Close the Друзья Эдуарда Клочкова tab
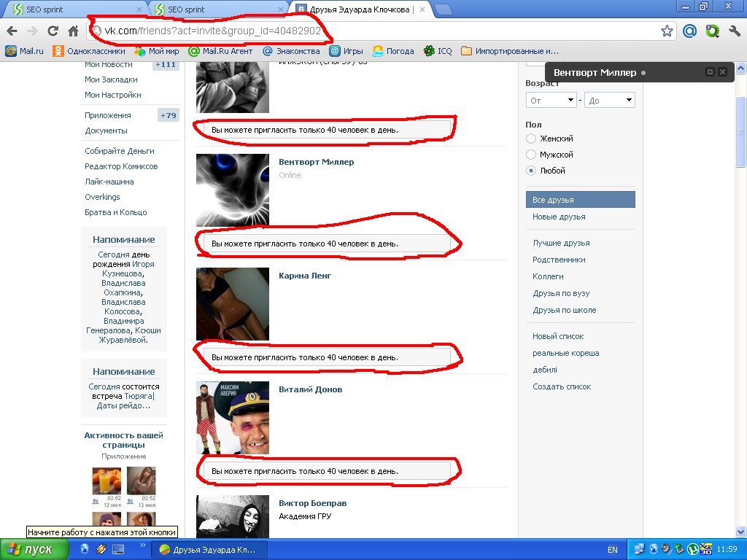 point(422,9)
